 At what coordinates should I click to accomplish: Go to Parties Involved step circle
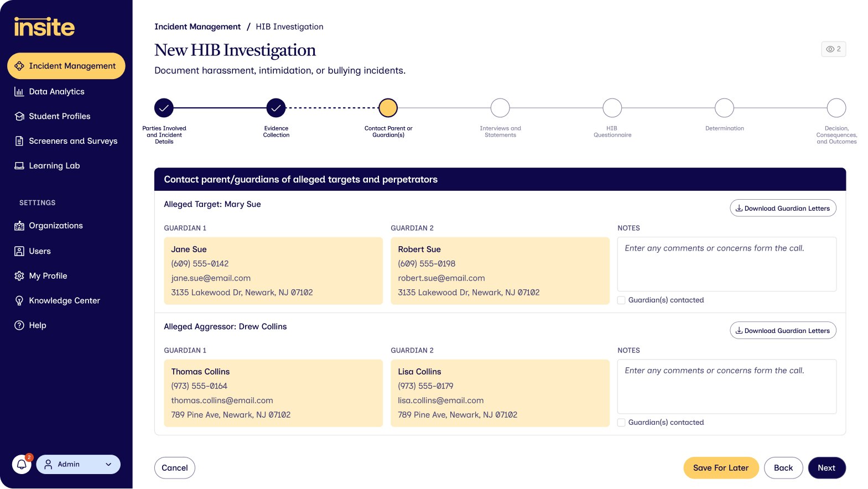(x=164, y=108)
